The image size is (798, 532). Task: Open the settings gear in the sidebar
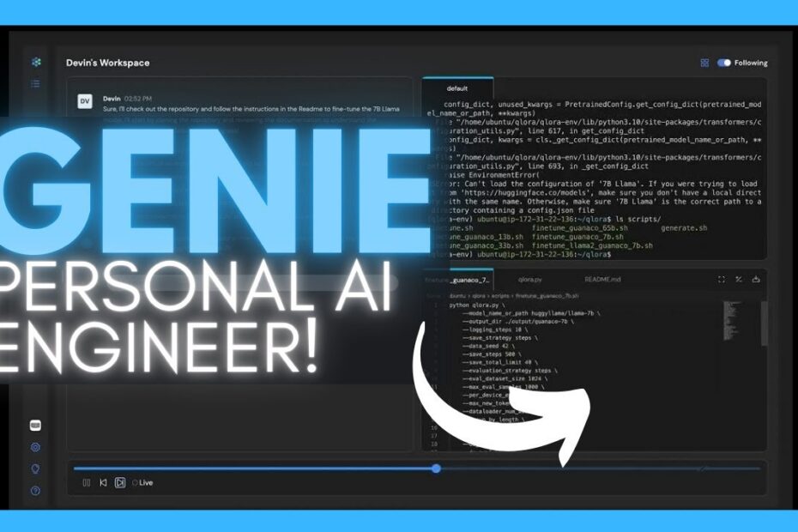click(34, 447)
